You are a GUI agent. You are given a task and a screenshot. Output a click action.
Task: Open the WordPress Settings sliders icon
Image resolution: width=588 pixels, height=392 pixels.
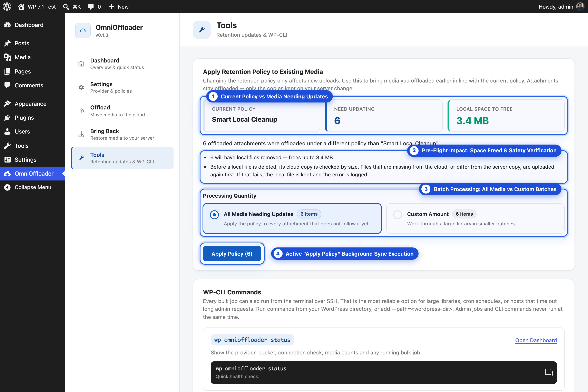tap(8, 159)
